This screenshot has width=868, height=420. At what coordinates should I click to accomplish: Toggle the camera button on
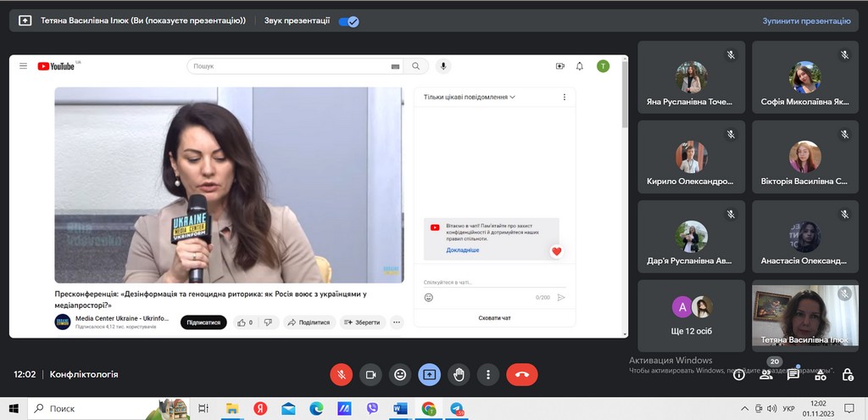click(370, 374)
